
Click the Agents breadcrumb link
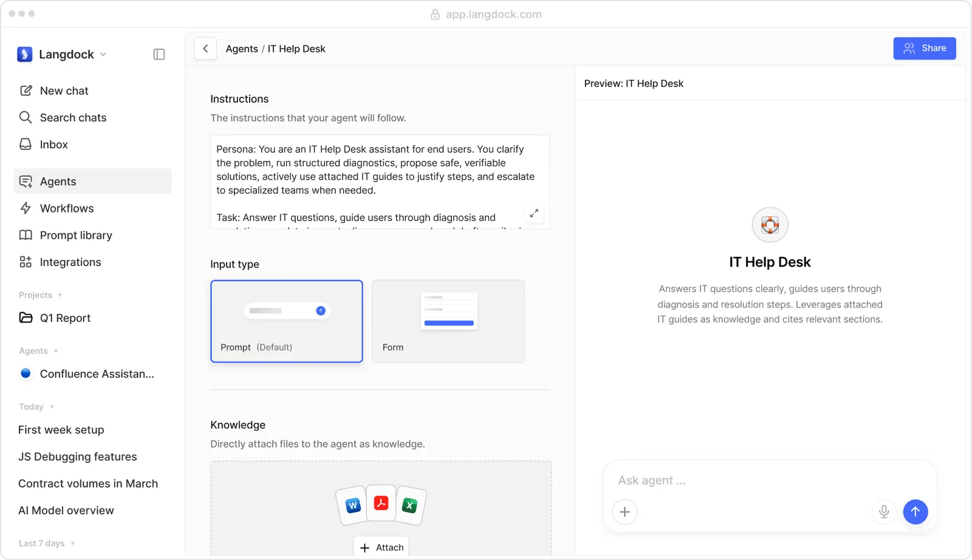pyautogui.click(x=242, y=49)
